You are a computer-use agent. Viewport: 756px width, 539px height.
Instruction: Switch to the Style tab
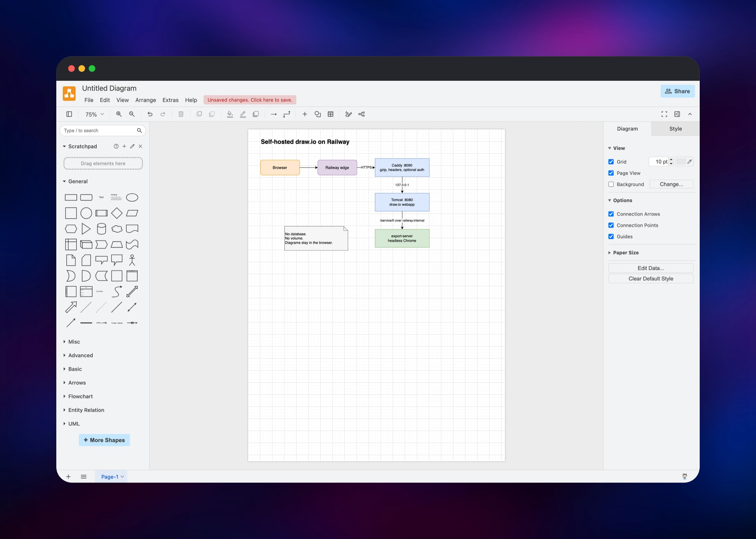coord(675,129)
